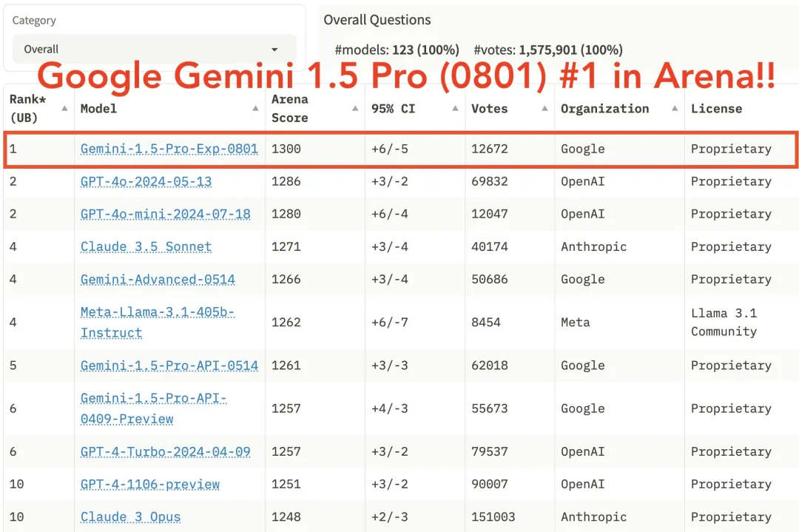
Task: Click the Meta organization cell
Action: point(576,322)
